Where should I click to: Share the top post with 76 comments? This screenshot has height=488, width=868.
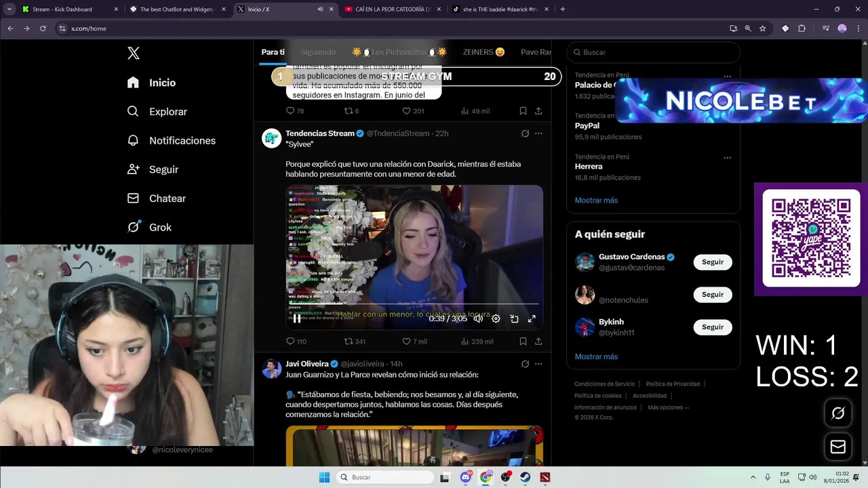(538, 111)
